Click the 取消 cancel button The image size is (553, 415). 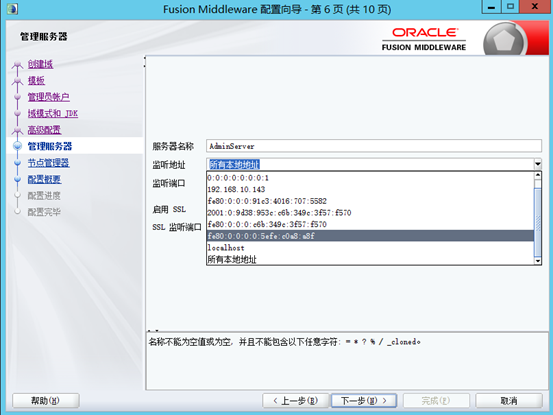tap(509, 401)
